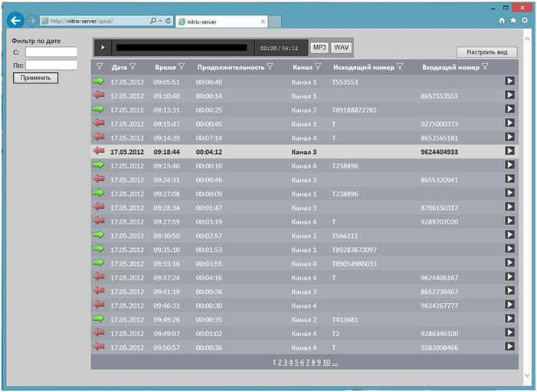Click the browser Back arrow button
Viewport: 537px width, 392px height.
pyautogui.click(x=15, y=21)
